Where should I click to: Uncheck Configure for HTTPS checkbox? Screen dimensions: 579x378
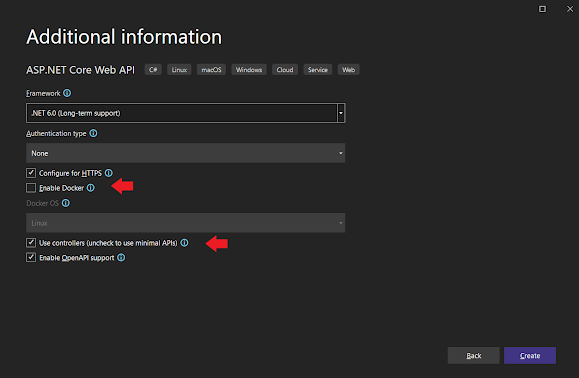(x=31, y=173)
